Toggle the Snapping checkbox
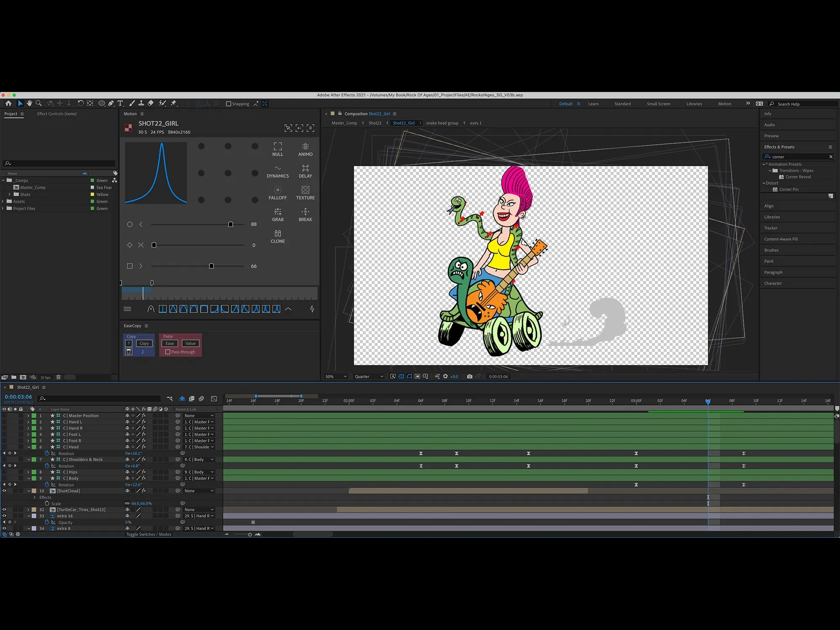840x630 pixels. pyautogui.click(x=228, y=104)
